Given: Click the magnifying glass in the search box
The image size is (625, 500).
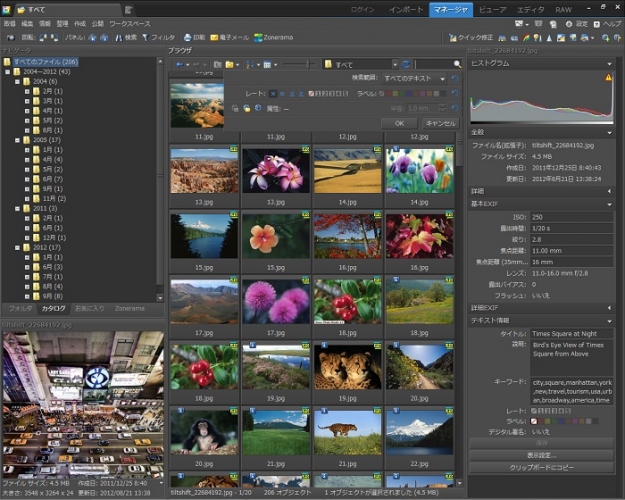Looking at the screenshot, I should click(457, 64).
